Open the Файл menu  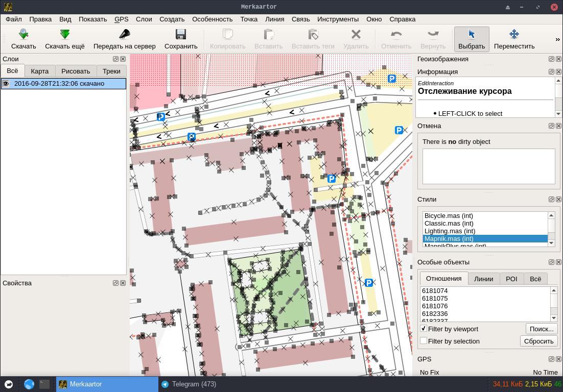[14, 19]
